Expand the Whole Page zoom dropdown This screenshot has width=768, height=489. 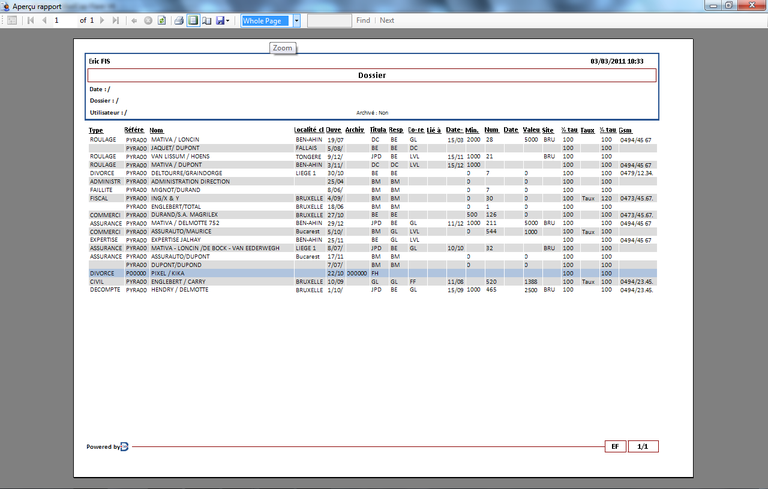[x=296, y=20]
